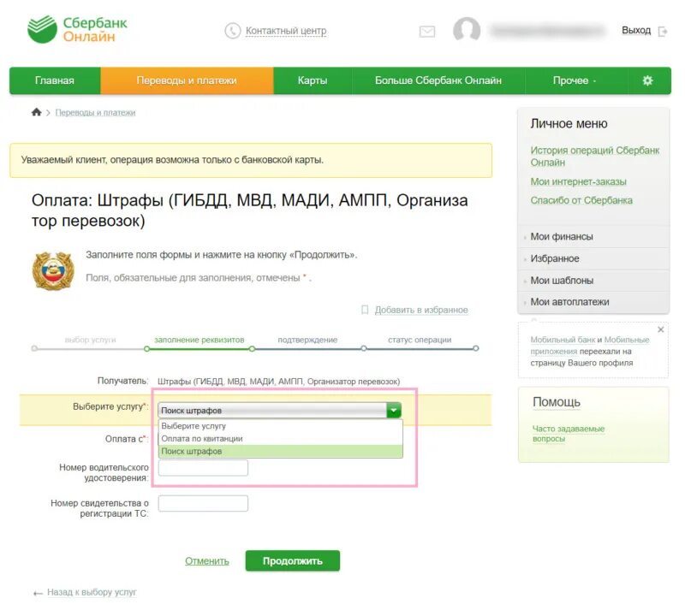Click the Получатель value text

pos(279,382)
